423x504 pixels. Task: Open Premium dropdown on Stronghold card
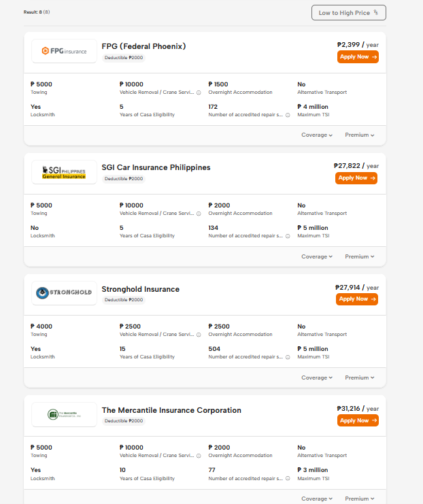click(x=359, y=377)
